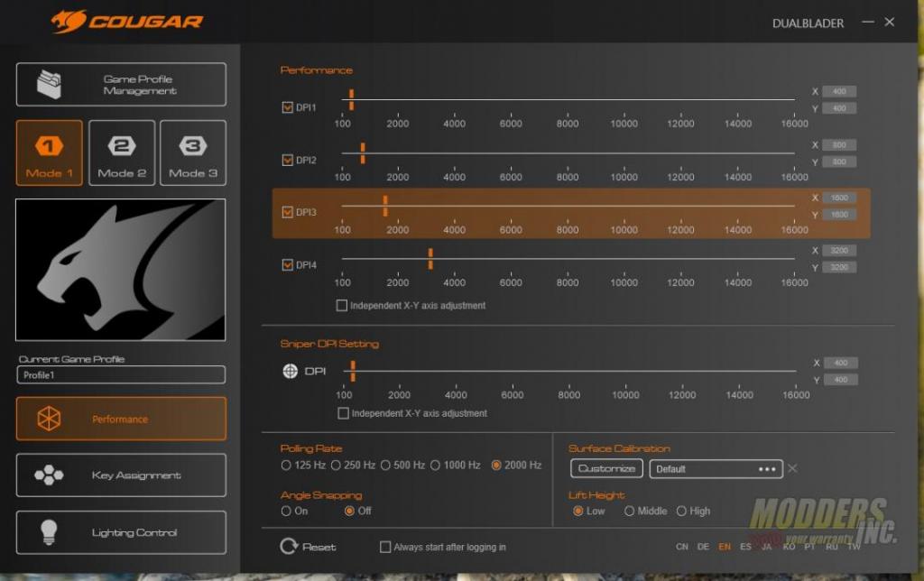The width and height of the screenshot is (924, 581).
Task: Click the Current Game Profile field
Action: point(121,374)
